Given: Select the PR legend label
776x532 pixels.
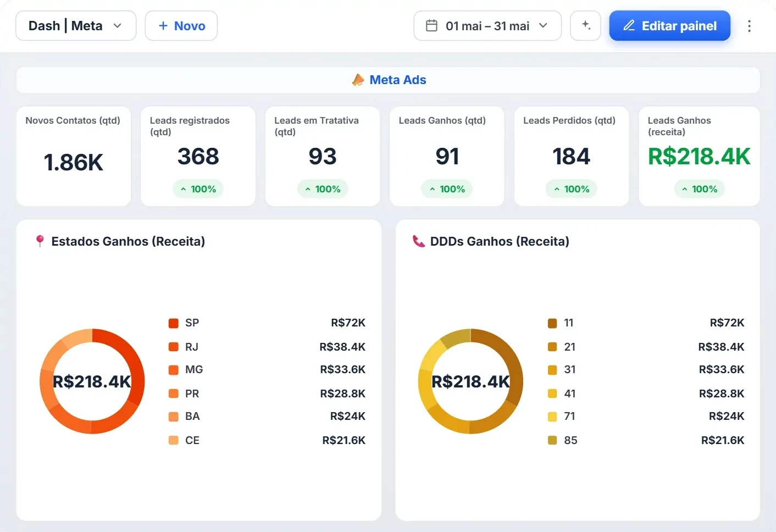Looking at the screenshot, I should tap(192, 394).
